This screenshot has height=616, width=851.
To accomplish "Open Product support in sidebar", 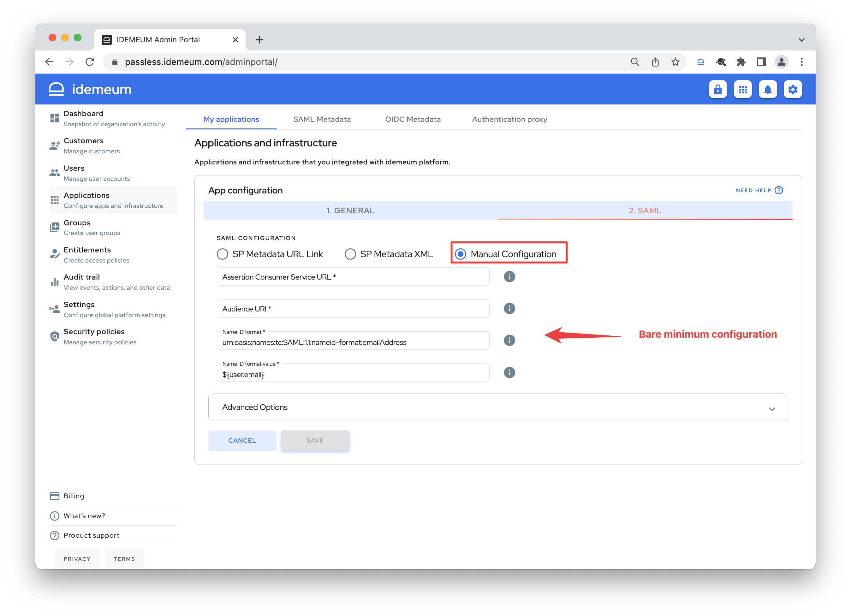I will 113,535.
